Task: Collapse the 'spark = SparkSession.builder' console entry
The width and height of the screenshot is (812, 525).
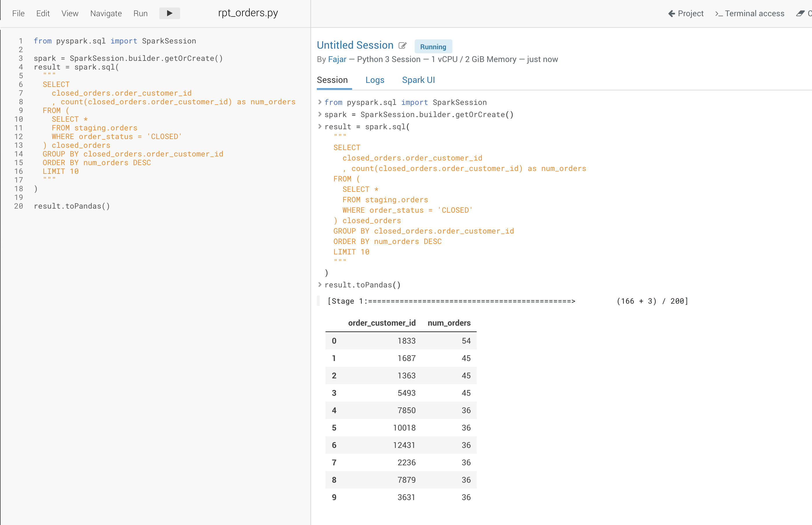Action: pos(320,114)
